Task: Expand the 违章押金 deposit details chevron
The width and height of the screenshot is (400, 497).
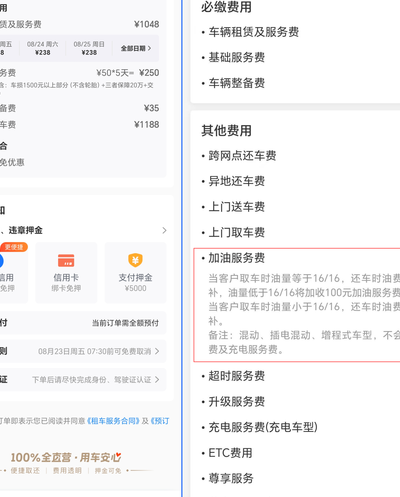Action: [x=164, y=230]
